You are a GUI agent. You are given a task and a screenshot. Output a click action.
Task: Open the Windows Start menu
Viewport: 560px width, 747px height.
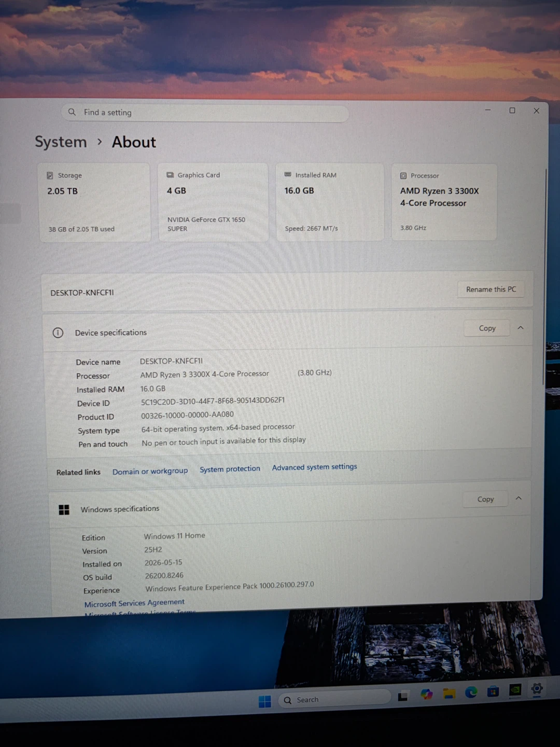264,701
